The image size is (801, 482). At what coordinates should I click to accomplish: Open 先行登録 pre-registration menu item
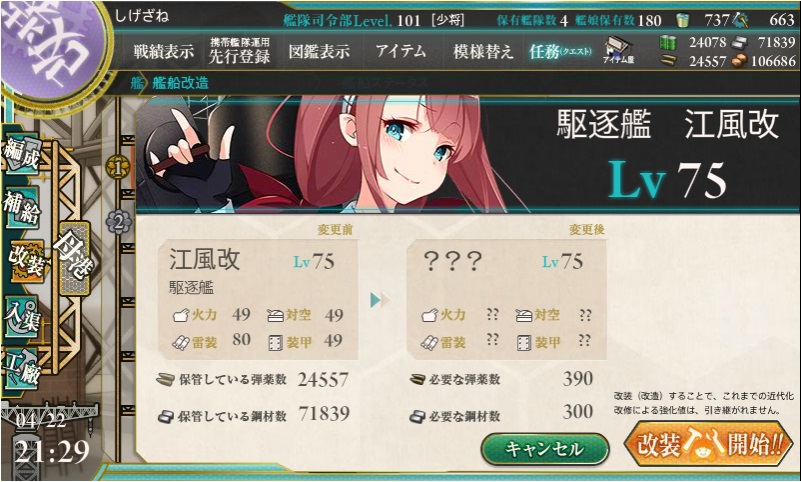pos(240,52)
